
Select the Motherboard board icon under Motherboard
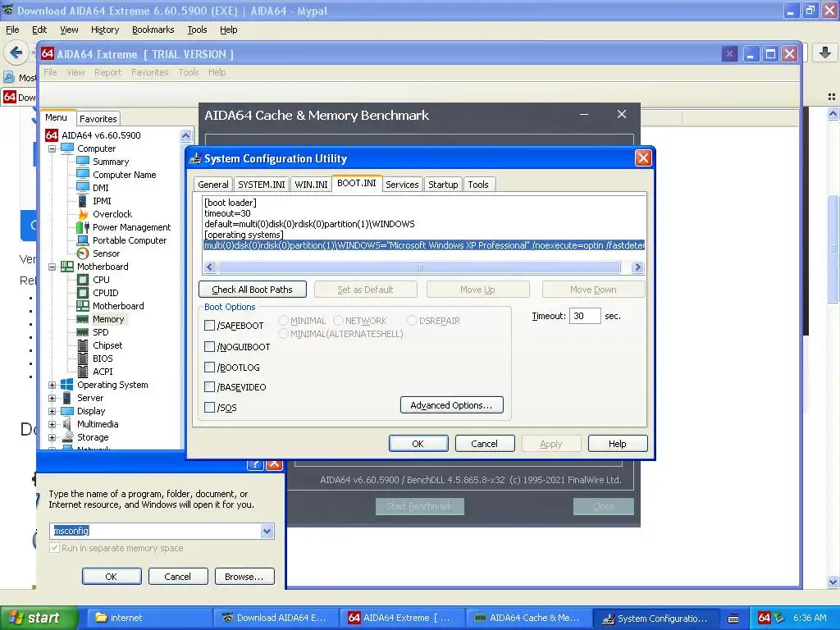[83, 306]
